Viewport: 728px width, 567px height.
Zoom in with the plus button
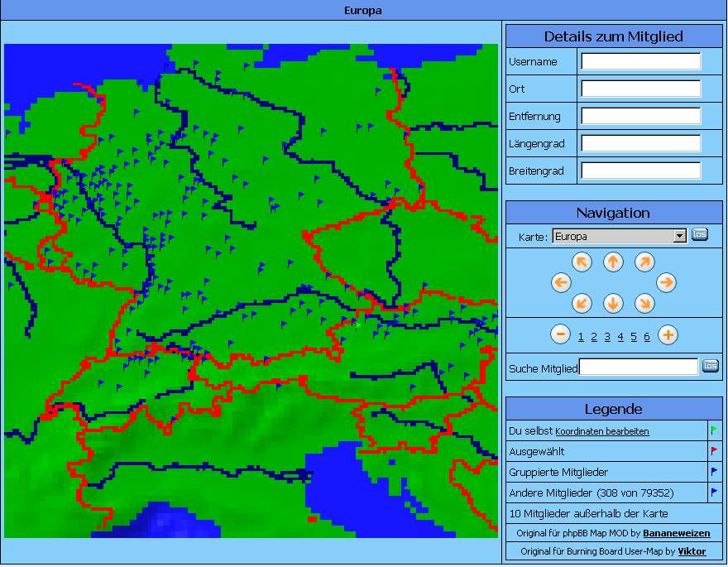tap(668, 334)
